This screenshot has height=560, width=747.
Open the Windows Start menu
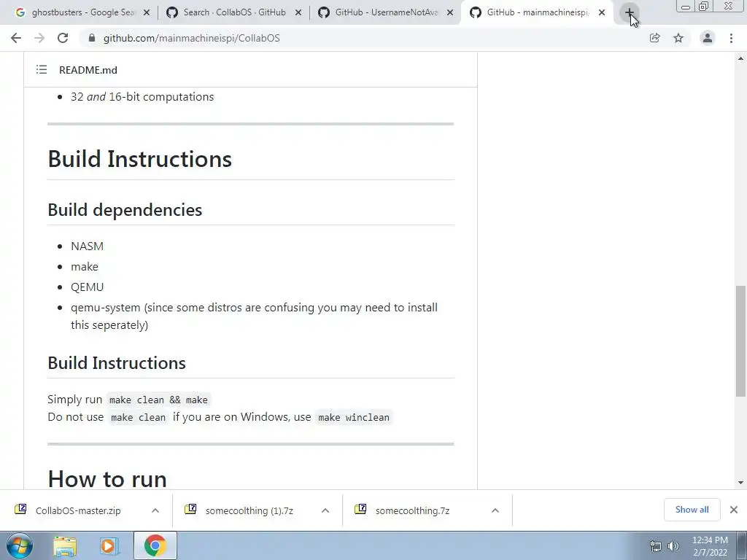[19, 545]
